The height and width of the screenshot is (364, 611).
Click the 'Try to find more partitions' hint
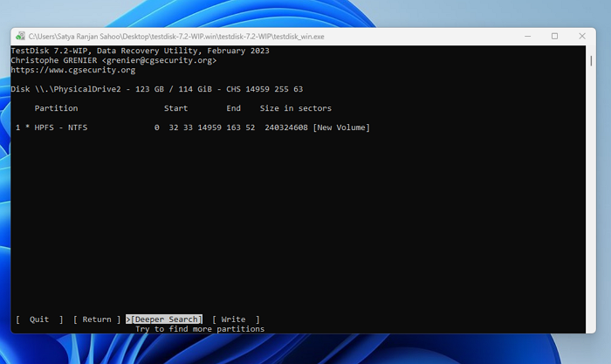click(x=200, y=329)
